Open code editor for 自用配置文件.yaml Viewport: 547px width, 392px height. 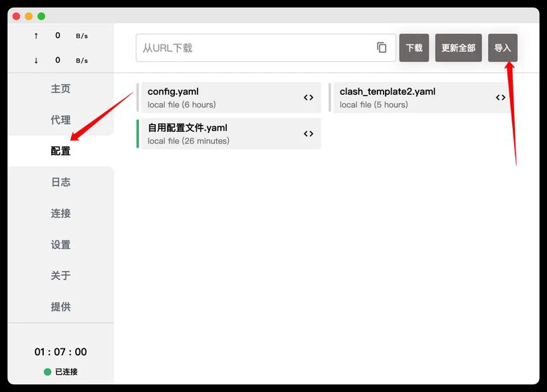click(x=308, y=134)
